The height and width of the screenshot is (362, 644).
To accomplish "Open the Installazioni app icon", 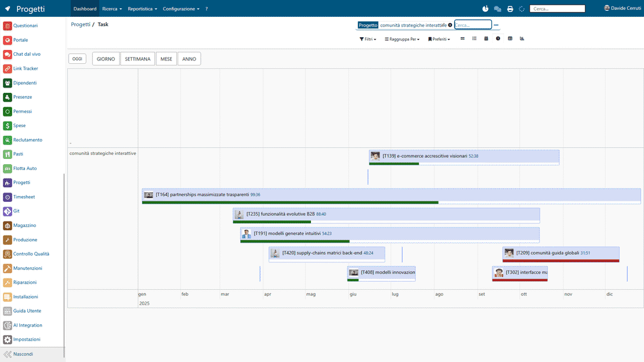I will 8,296.
